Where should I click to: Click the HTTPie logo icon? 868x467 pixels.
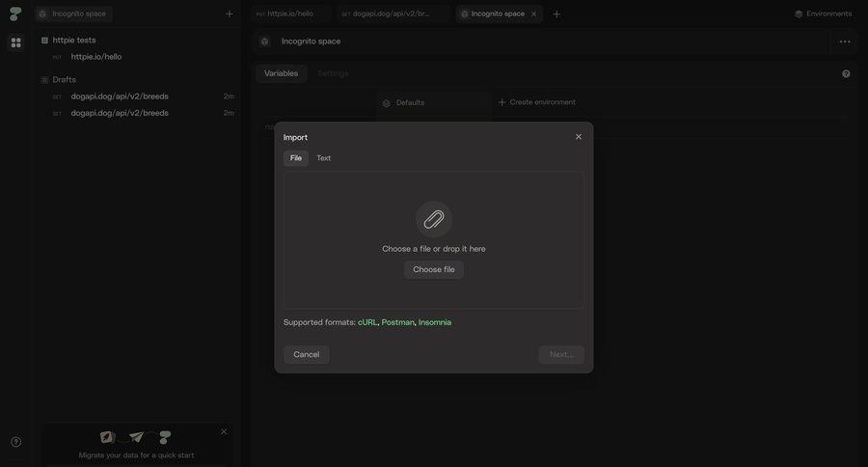pos(15,14)
